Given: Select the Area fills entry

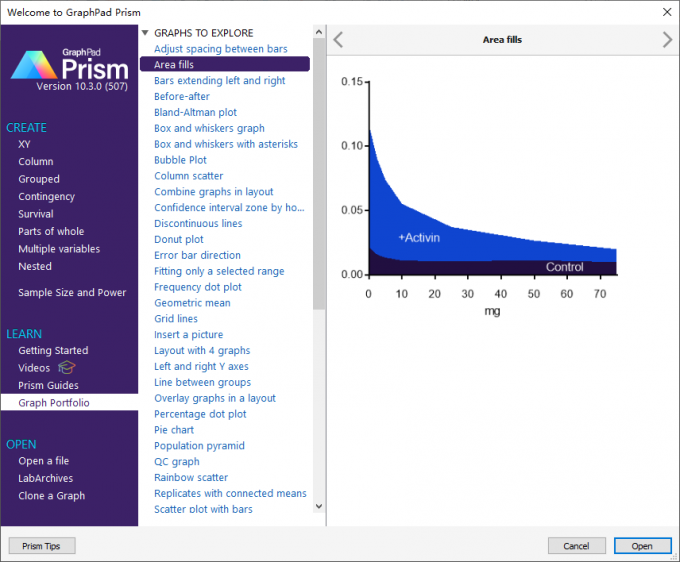Looking at the screenshot, I should point(225,64).
